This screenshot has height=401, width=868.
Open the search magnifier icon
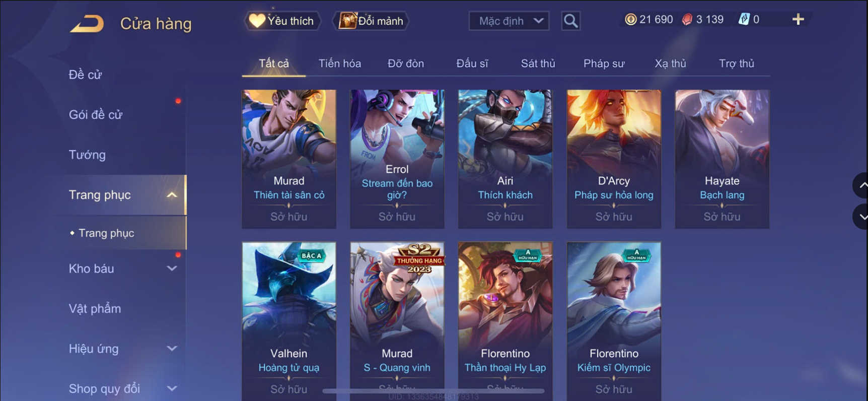pos(570,21)
